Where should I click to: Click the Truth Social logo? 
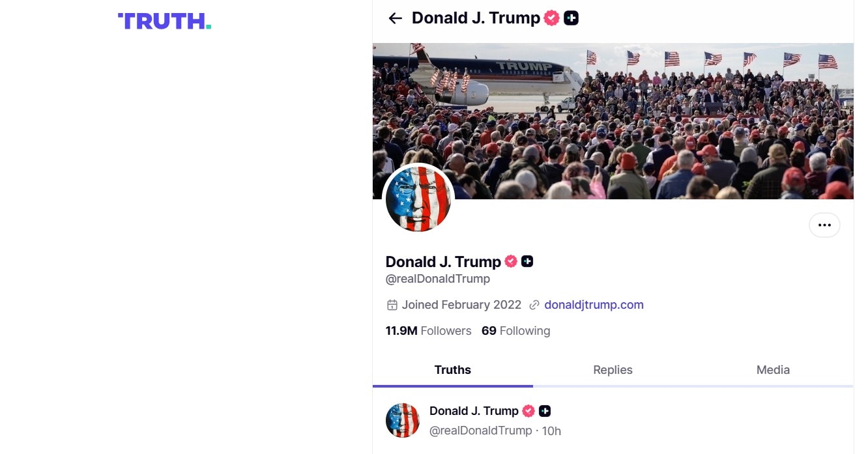164,21
